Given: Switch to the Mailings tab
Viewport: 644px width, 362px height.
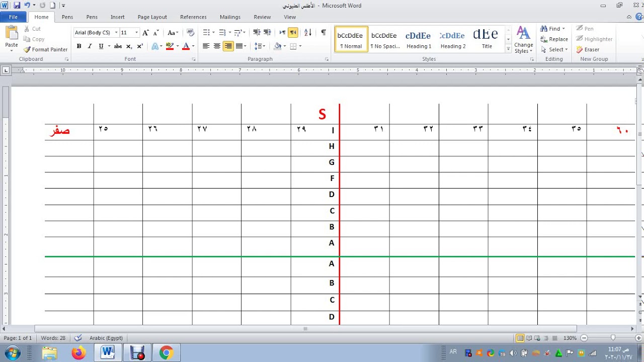Looking at the screenshot, I should coord(230,17).
